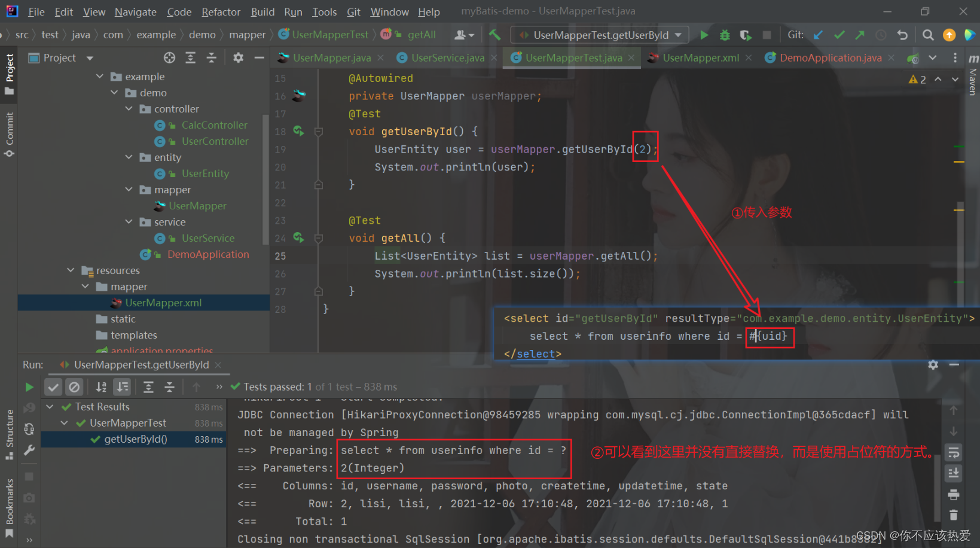This screenshot has height=548, width=980.
Task: Open Search Everywhere magnifier icon
Action: (x=928, y=35)
